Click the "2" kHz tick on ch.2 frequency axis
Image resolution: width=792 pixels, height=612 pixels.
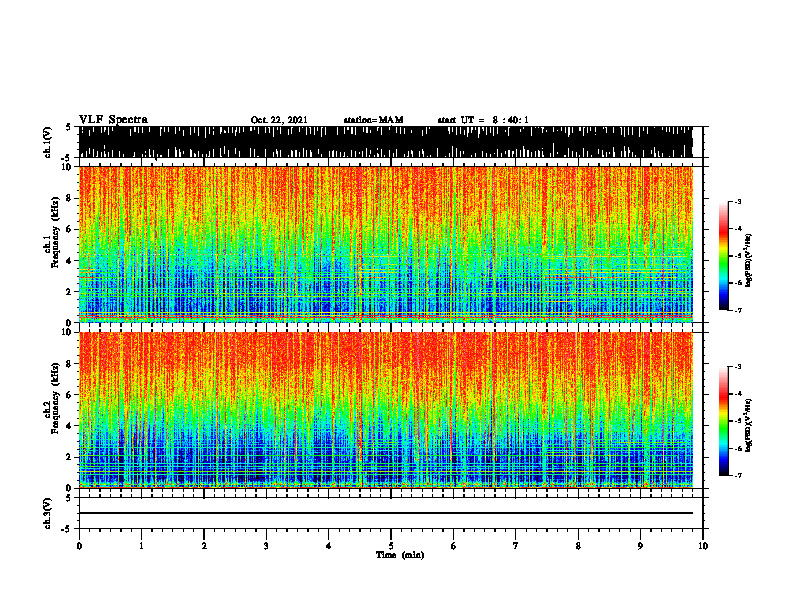70,457
